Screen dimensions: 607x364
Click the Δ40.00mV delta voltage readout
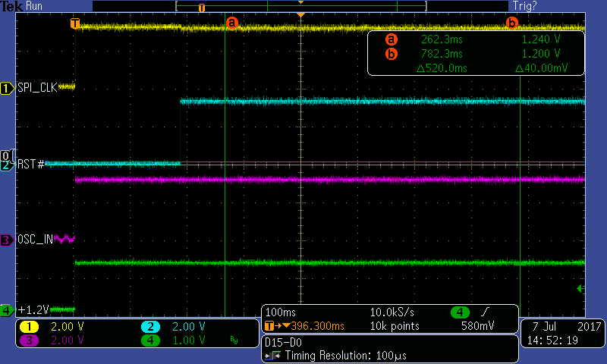[x=542, y=68]
